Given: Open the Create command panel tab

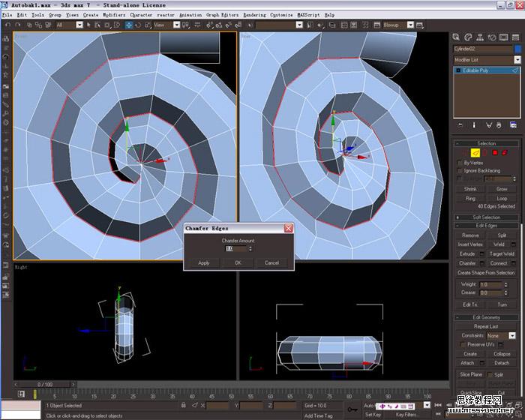Looking at the screenshot, I should pyautogui.click(x=456, y=37).
